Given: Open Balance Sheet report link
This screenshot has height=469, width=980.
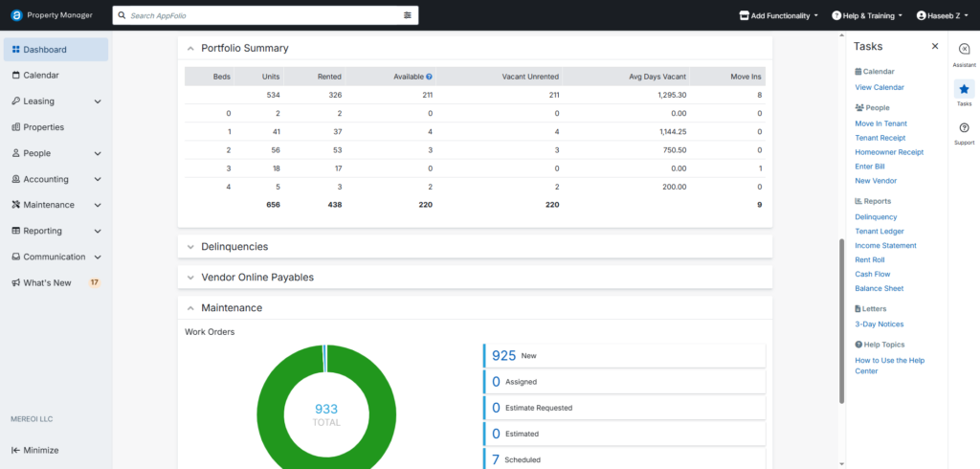Looking at the screenshot, I should pyautogui.click(x=879, y=288).
